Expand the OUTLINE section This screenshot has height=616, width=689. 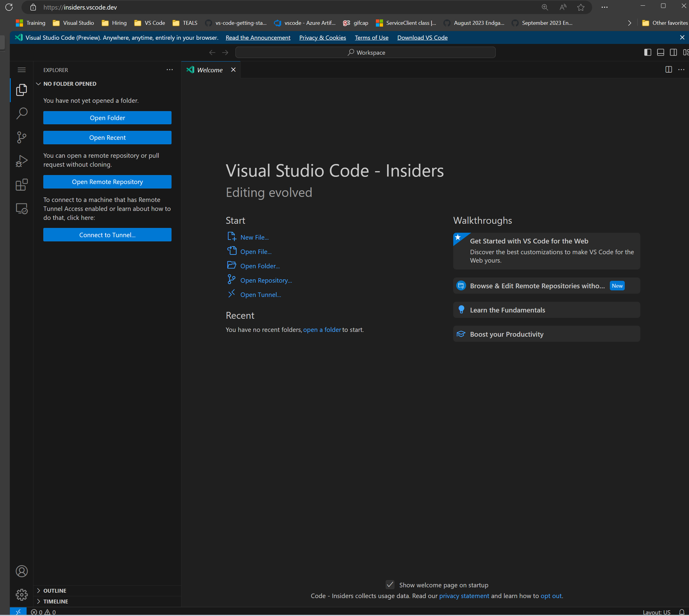55,590
